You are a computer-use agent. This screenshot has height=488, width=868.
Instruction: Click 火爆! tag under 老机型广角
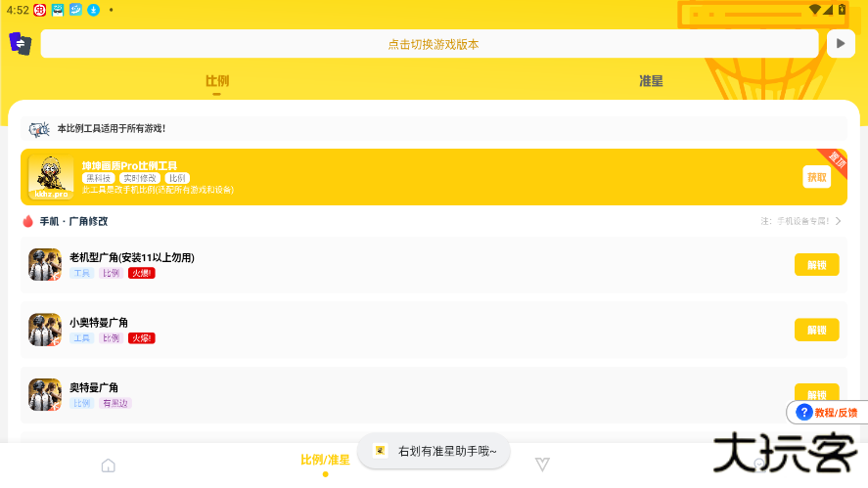142,273
